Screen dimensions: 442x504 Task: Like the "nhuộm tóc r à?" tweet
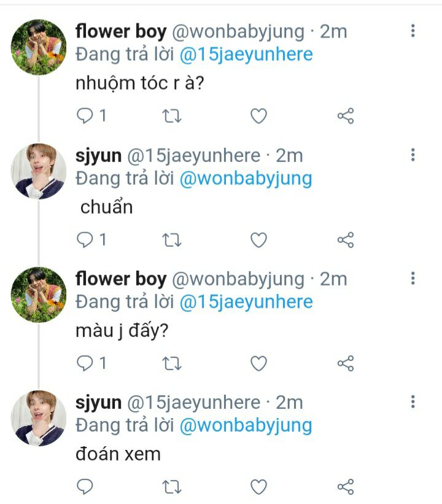259,116
